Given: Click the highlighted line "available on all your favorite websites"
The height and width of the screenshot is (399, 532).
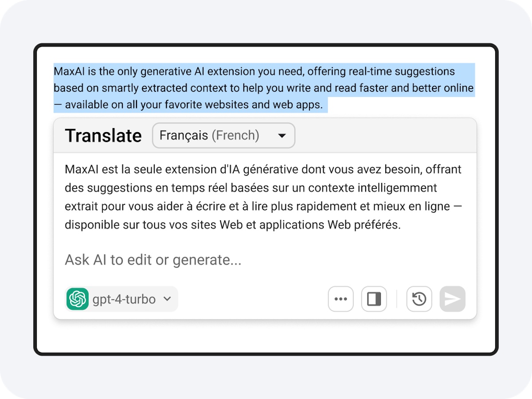Looking at the screenshot, I should click(193, 105).
